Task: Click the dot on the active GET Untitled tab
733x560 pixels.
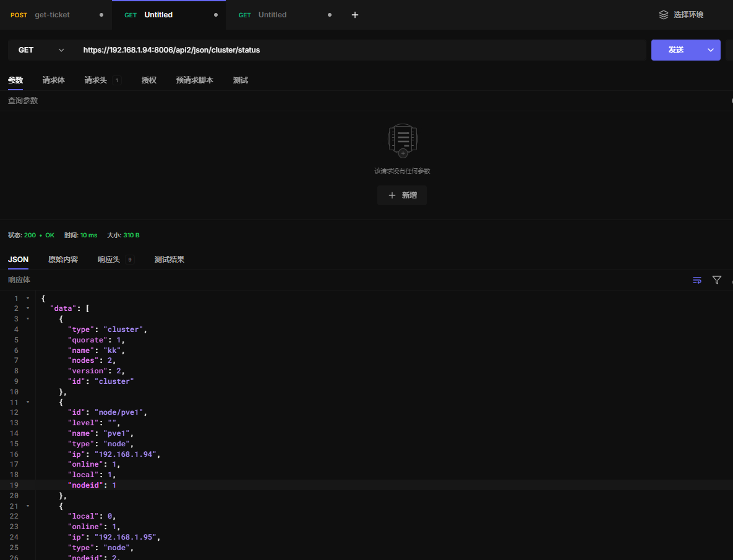Action: pyautogui.click(x=215, y=15)
